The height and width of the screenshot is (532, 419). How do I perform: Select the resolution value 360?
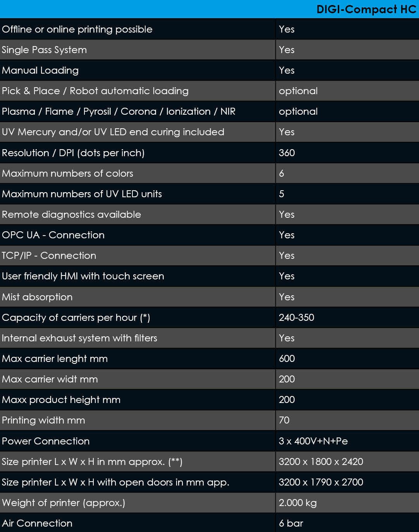[287, 153]
